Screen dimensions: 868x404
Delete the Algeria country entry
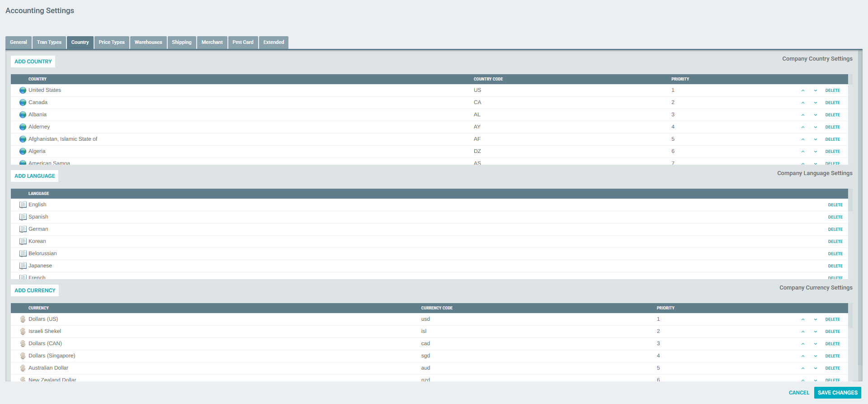tap(832, 152)
